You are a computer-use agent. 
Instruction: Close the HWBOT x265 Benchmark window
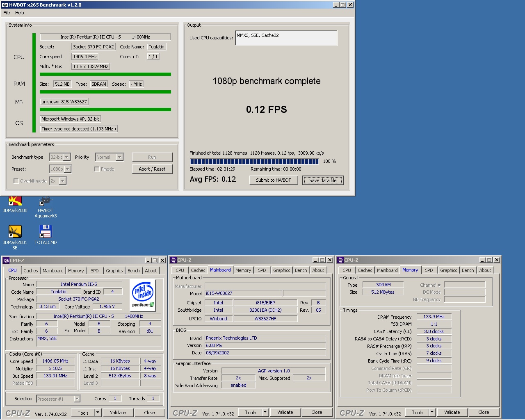coord(350,5)
